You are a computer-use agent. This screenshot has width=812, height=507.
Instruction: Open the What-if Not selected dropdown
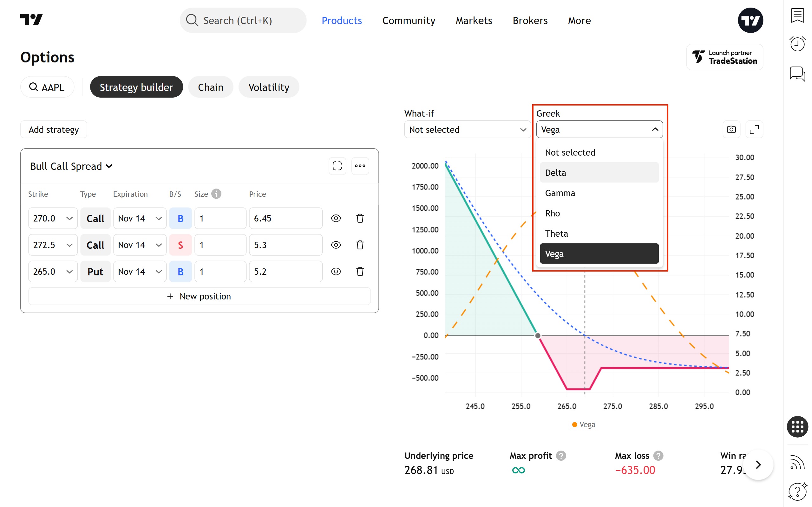[467, 129]
